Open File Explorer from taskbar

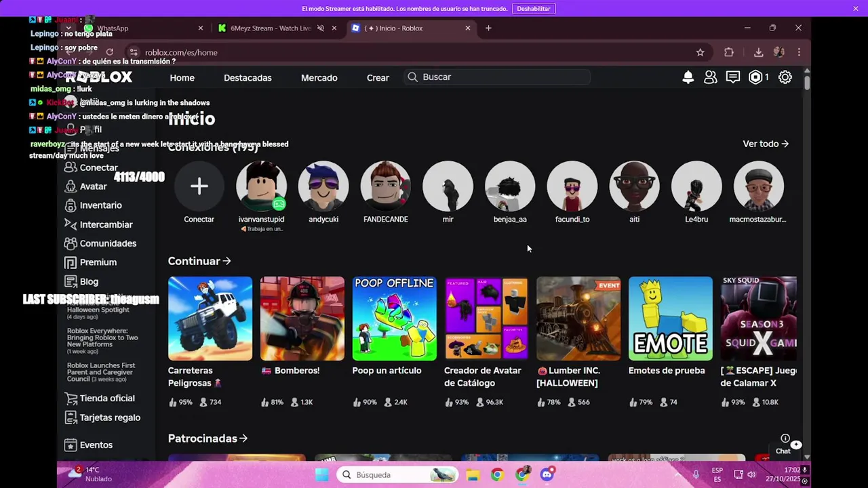(473, 474)
